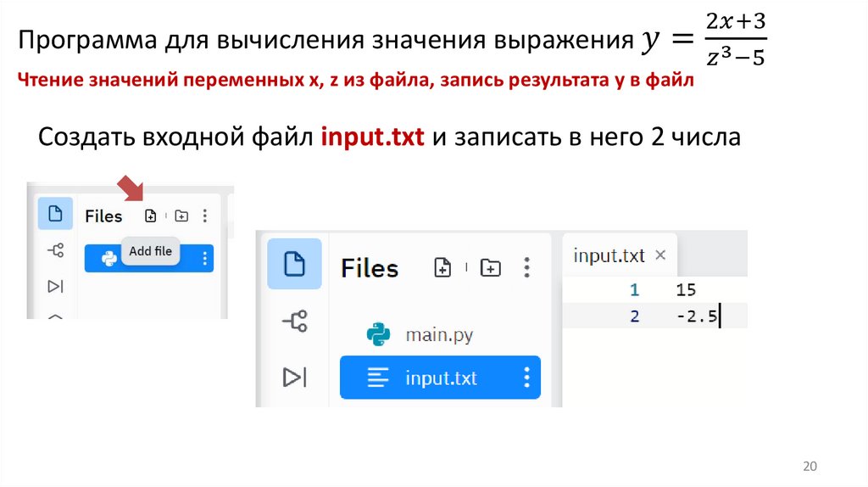The height and width of the screenshot is (487, 868).
Task: Click editor line 2 containing -2.5
Action: 697,317
